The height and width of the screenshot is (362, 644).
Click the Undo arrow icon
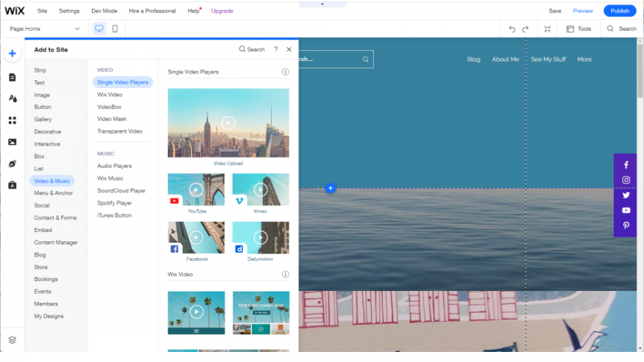[x=512, y=29]
